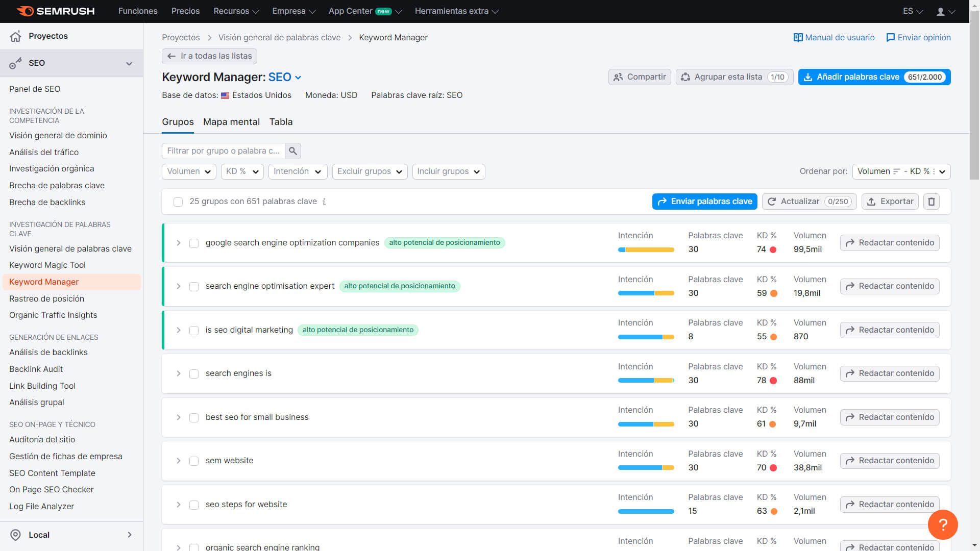Click Ir a todas las listas button
Screen dimensions: 980x551
click(x=210, y=55)
